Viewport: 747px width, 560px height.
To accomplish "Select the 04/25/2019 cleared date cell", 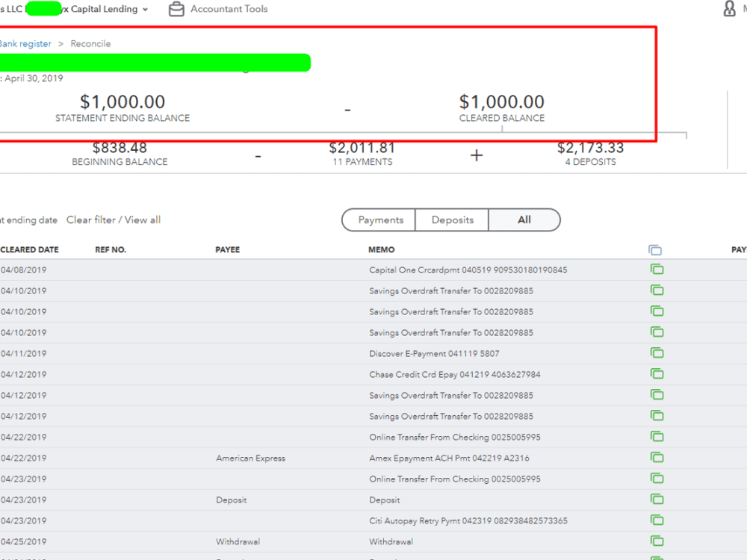I will 23,542.
